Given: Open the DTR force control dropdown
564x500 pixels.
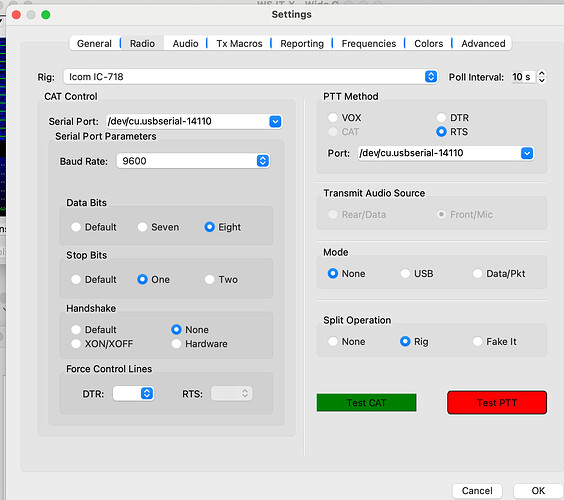Looking at the screenshot, I should 133,393.
